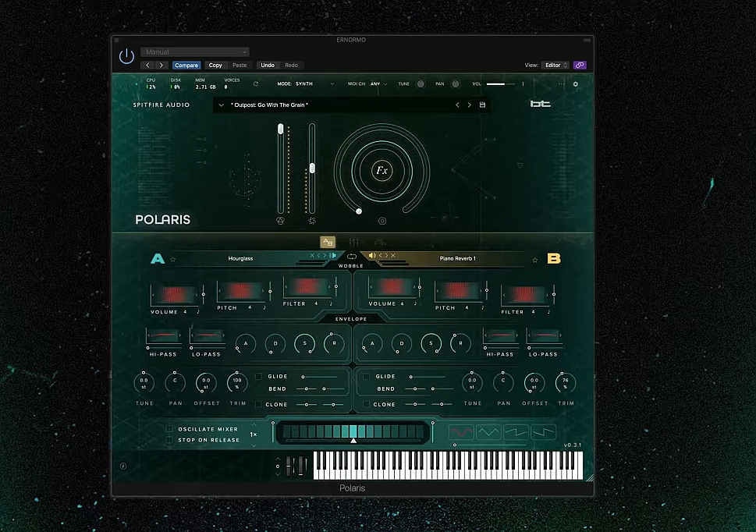Mute sound B speaker icon
Image resolution: width=756 pixels, height=532 pixels.
(x=371, y=255)
